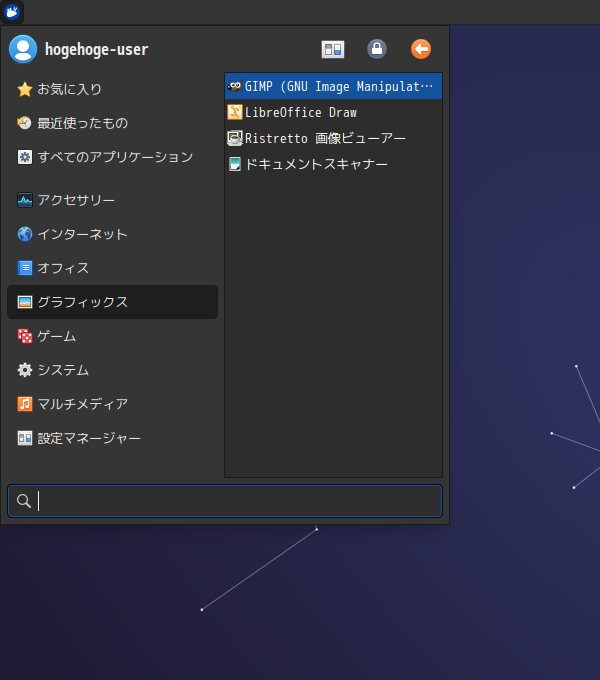Launch GIMP (GNU Image Manipulat… entry
The width and height of the screenshot is (600, 680).
[333, 86]
